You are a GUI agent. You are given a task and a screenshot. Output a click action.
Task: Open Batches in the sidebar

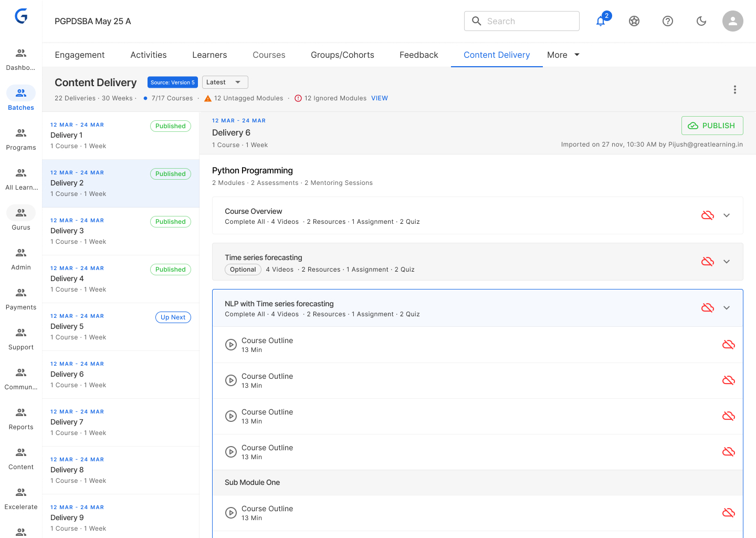tap(21, 99)
